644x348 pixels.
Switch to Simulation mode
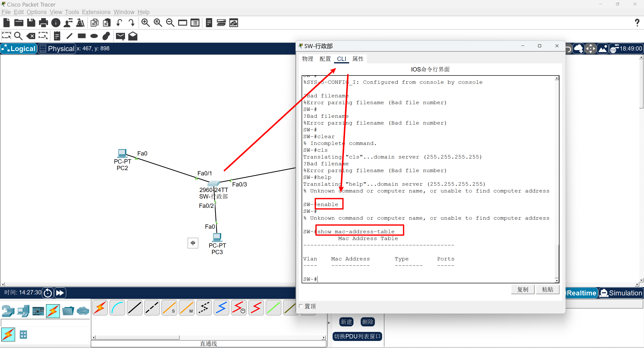tap(621, 293)
